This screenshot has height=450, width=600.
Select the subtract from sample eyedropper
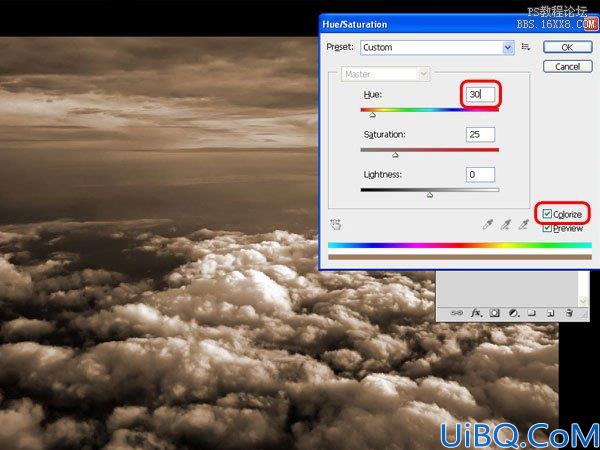[523, 224]
